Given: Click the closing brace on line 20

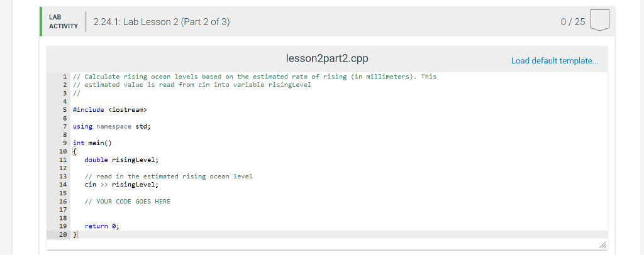Looking at the screenshot, I should tap(74, 234).
